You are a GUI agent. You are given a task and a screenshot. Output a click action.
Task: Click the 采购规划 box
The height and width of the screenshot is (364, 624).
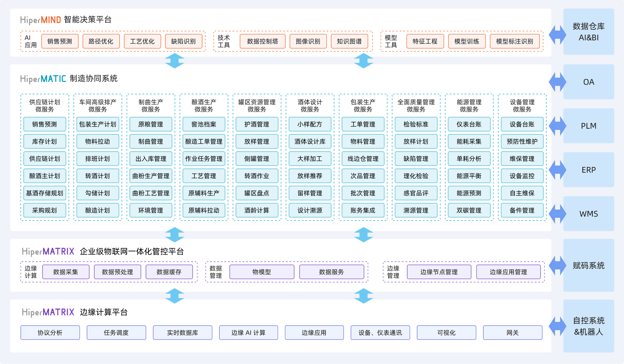[45, 210]
